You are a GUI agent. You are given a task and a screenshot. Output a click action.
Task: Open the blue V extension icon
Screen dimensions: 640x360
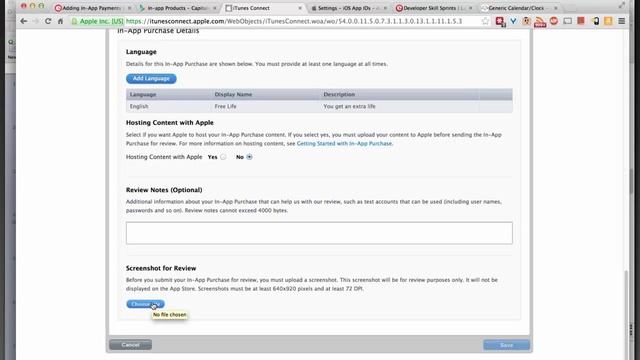tap(513, 21)
